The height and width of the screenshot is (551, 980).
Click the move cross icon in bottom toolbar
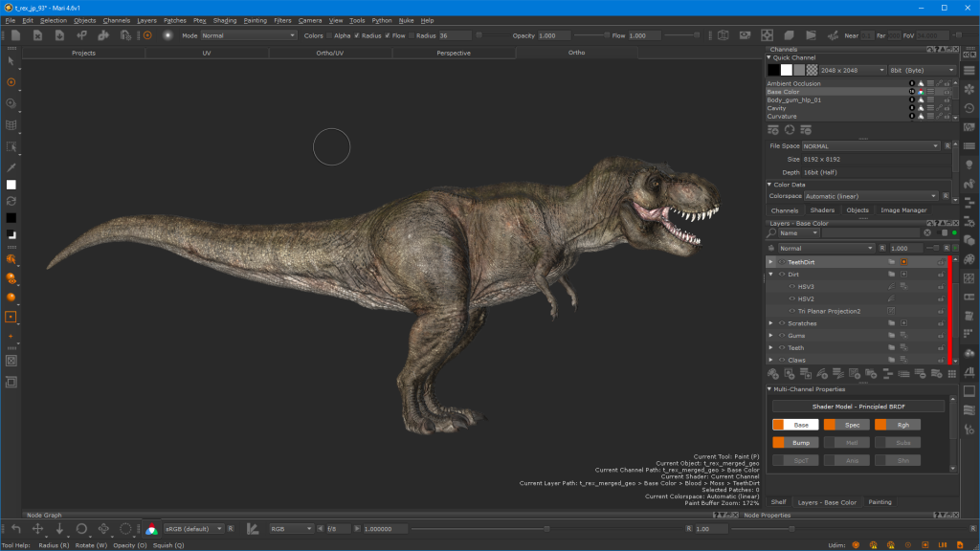point(37,528)
